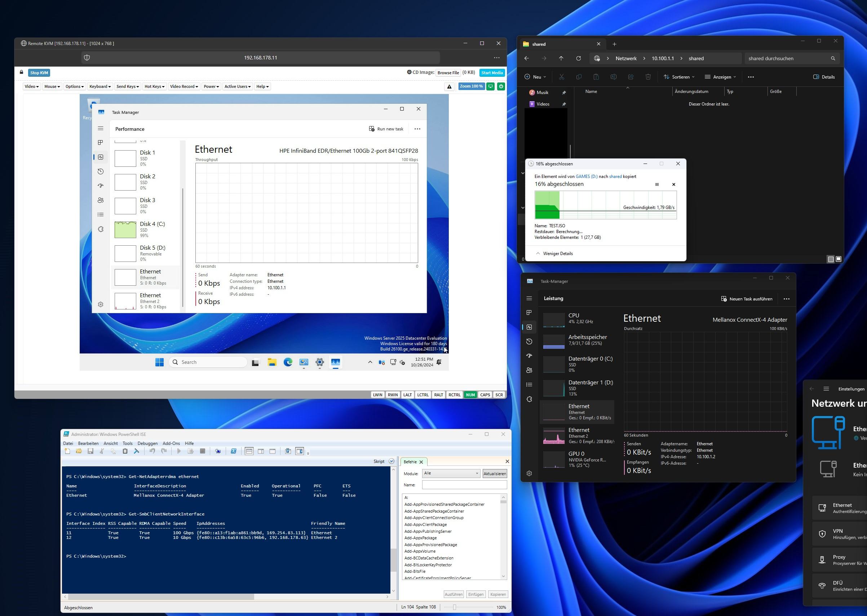Click Paste clipboard icon in PowerShell ISE toolbar
Screen dimensions: 867x616
[125, 451]
